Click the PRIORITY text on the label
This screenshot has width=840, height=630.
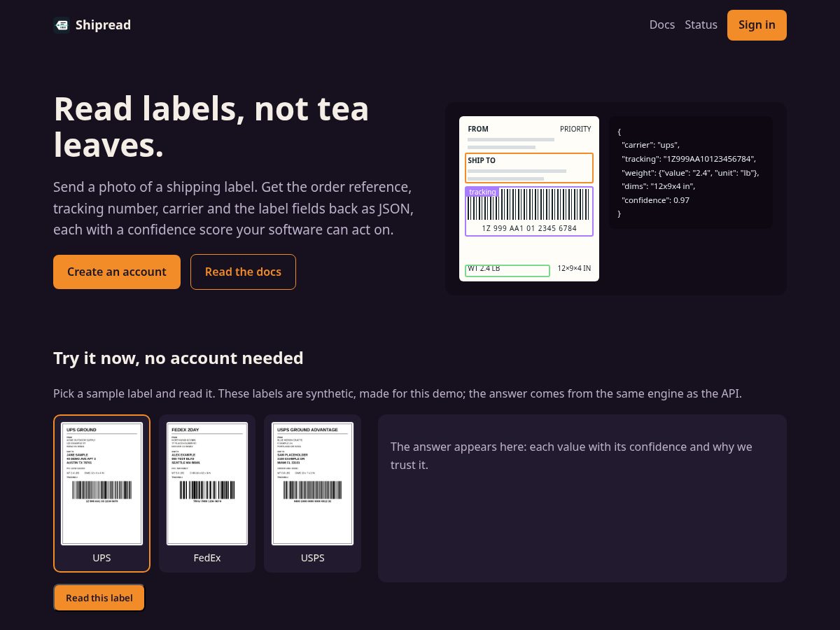coord(575,129)
